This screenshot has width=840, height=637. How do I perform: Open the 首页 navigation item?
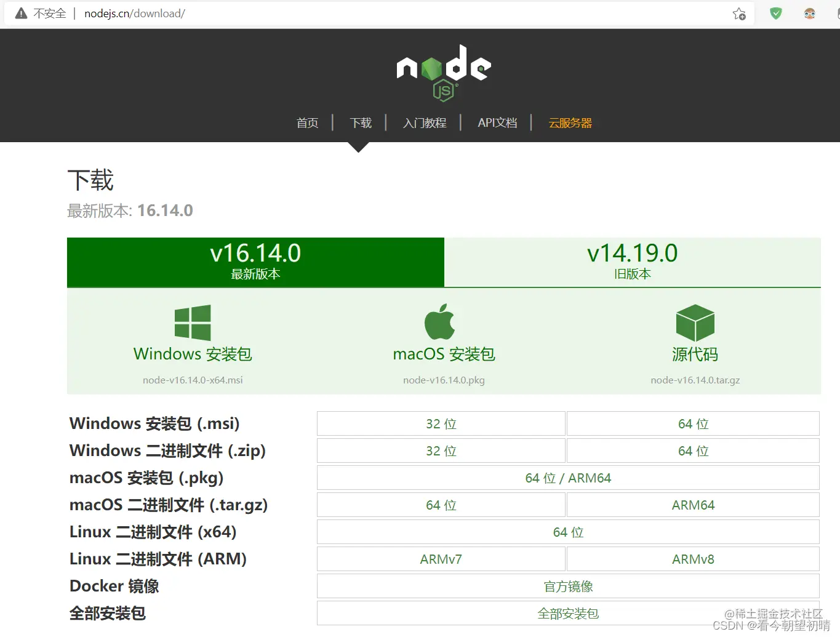coord(308,122)
